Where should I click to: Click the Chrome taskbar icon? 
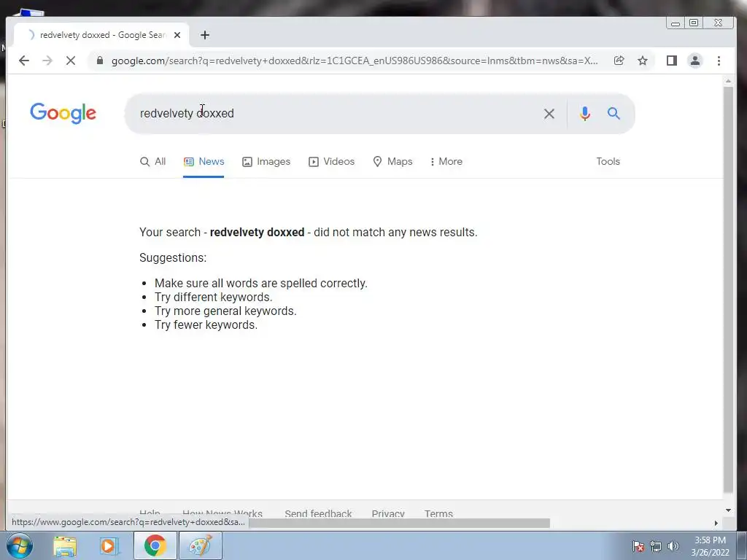155,545
